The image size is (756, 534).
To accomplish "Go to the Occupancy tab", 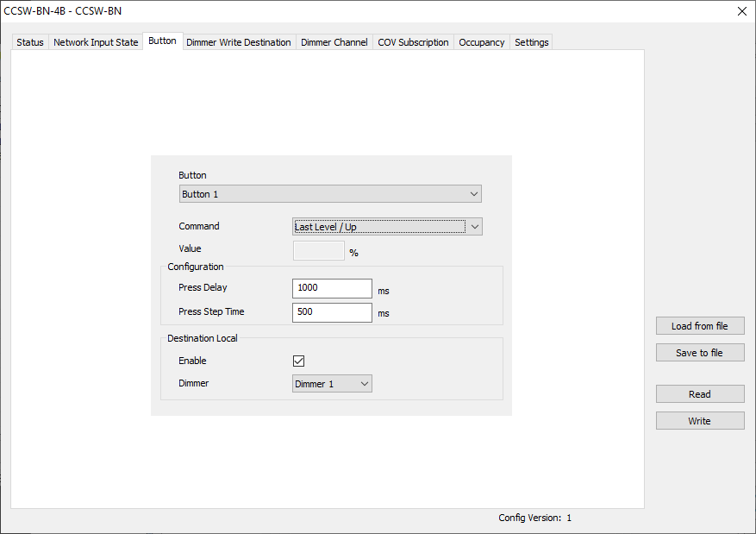I will 482,42.
